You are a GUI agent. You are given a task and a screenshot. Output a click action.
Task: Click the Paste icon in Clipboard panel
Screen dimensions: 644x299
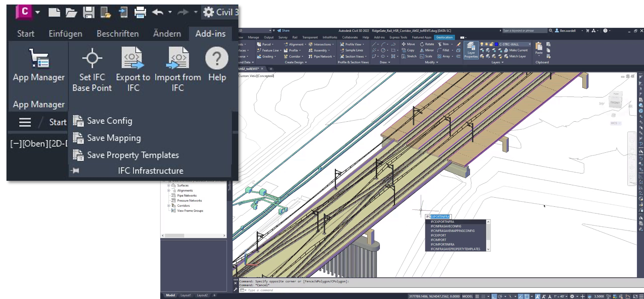pos(539,48)
